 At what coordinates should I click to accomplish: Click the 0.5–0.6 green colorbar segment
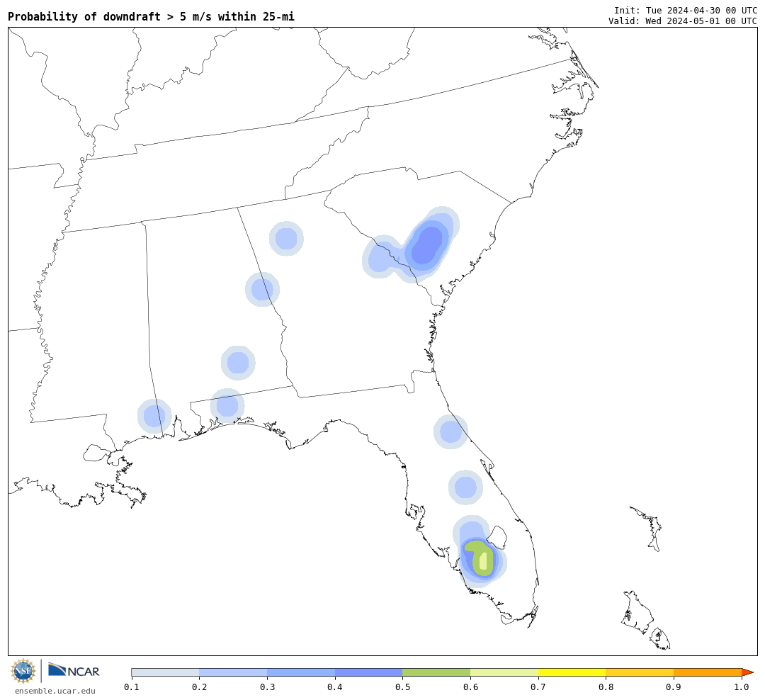point(436,672)
